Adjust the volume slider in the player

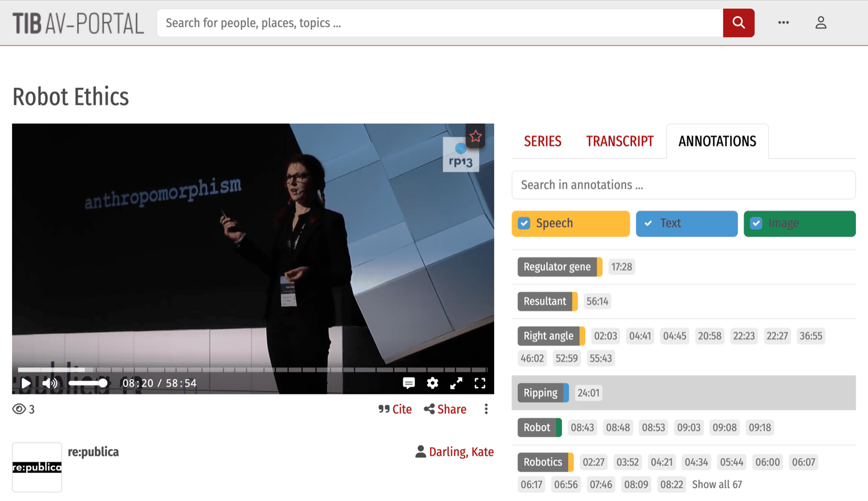[x=88, y=383]
